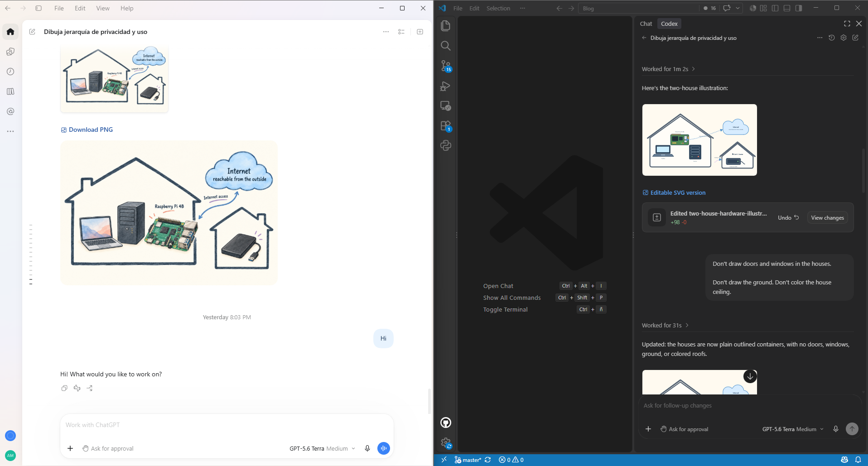Open the Python view in the activity bar
Image resolution: width=868 pixels, height=466 pixels.
446,145
